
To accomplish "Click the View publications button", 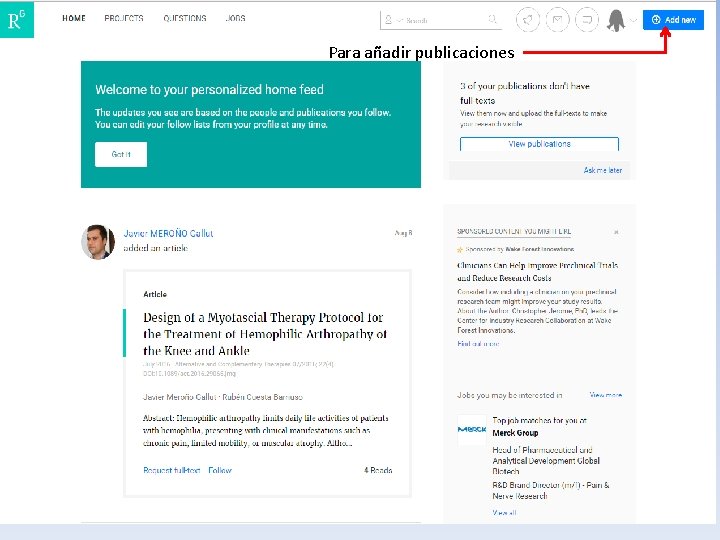I will (x=539, y=144).
